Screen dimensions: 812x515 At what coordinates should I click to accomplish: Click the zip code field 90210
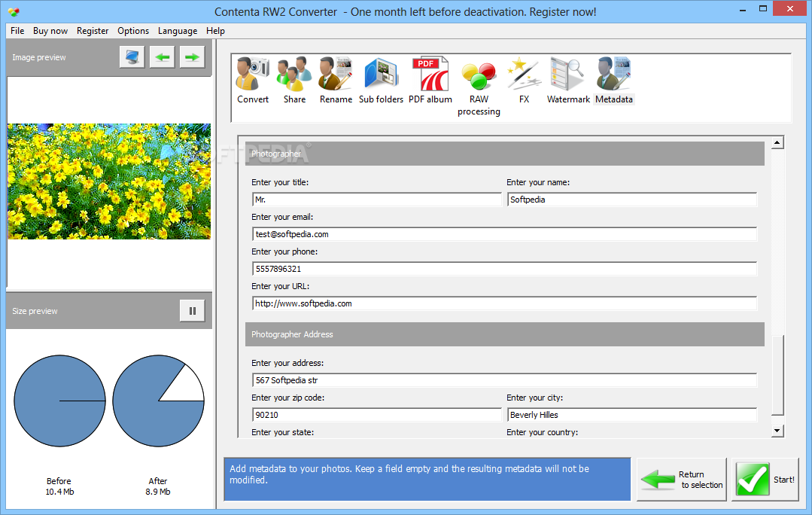click(x=377, y=415)
